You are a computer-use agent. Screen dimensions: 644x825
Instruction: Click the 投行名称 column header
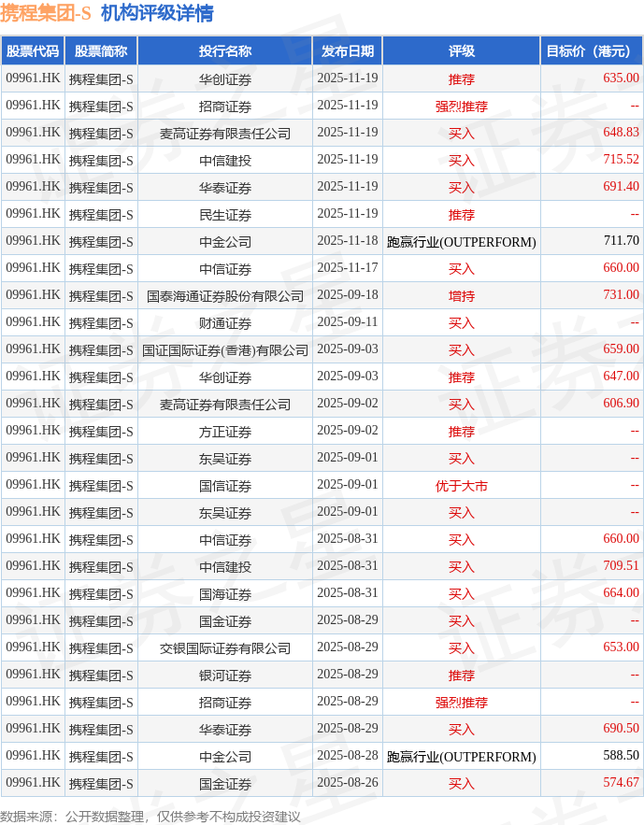click(225, 51)
